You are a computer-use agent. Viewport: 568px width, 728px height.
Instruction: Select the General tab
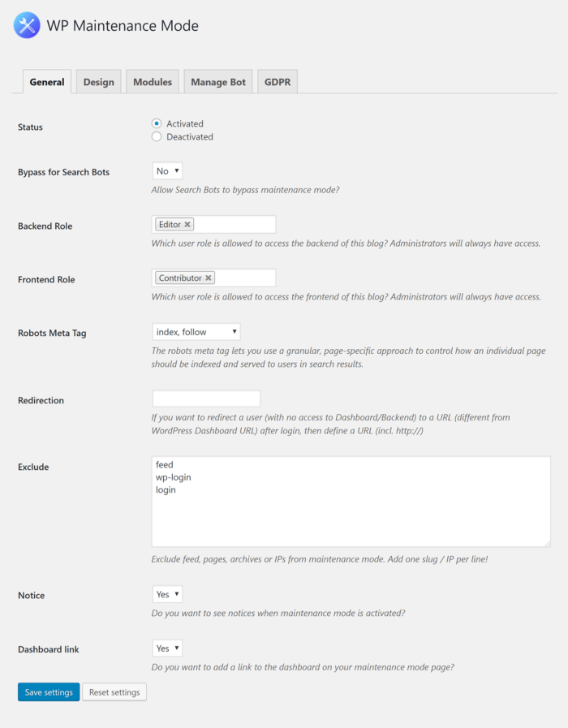[x=46, y=81]
